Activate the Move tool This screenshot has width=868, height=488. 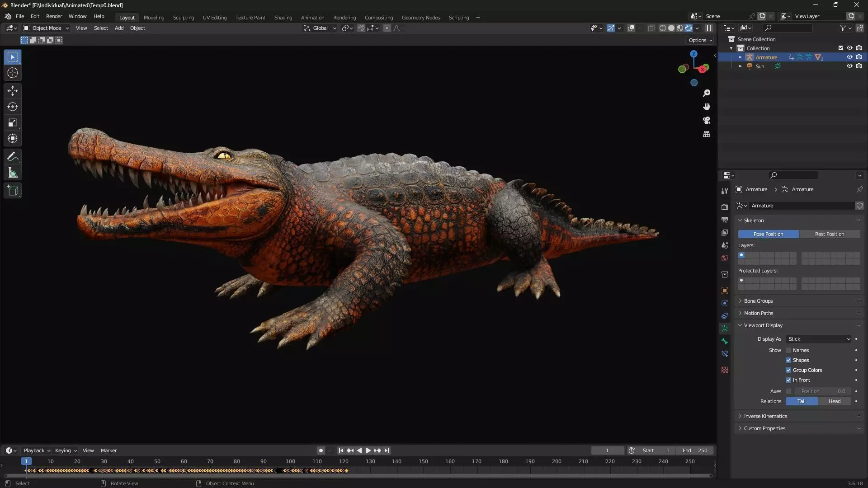click(x=13, y=91)
